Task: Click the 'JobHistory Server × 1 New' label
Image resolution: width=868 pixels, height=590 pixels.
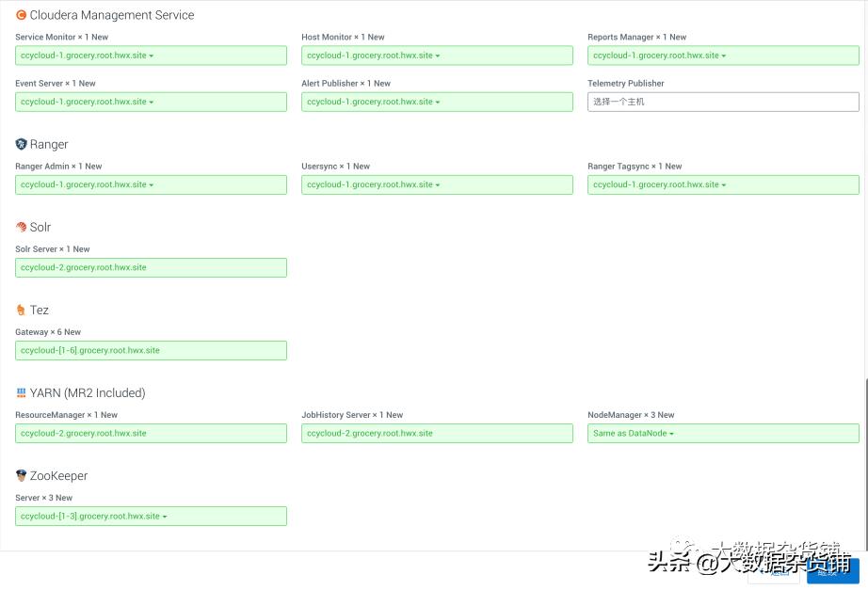Action: tap(352, 415)
